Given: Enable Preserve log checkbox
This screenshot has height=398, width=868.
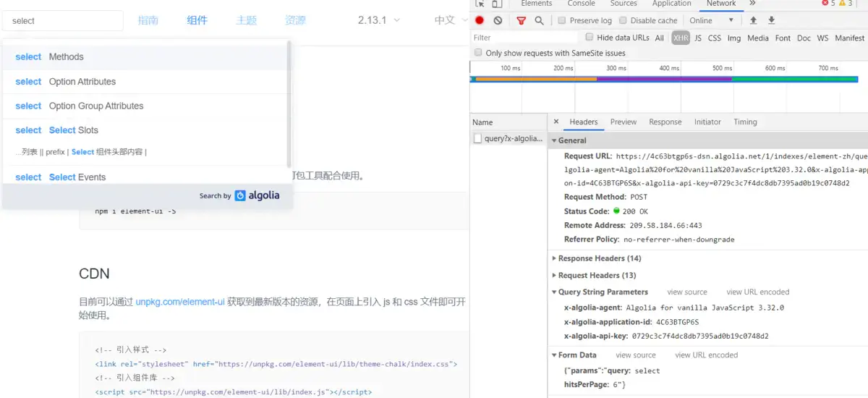Looking at the screenshot, I should click(x=562, y=20).
